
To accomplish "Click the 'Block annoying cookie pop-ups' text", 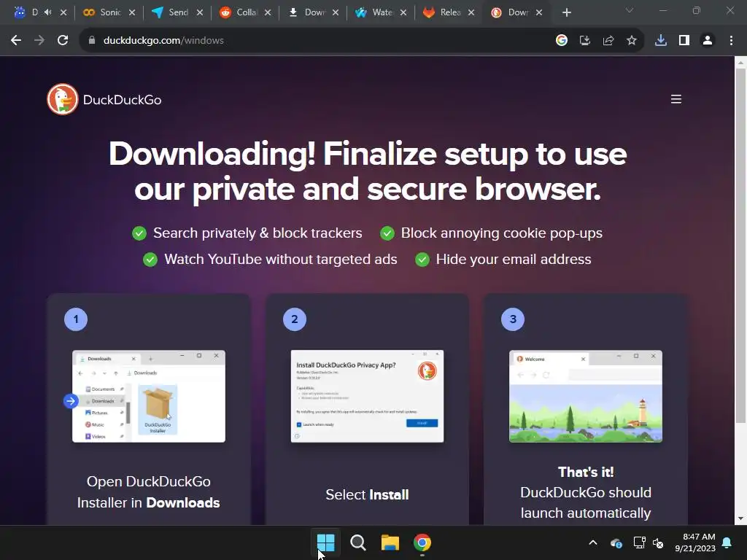I will 502,233.
